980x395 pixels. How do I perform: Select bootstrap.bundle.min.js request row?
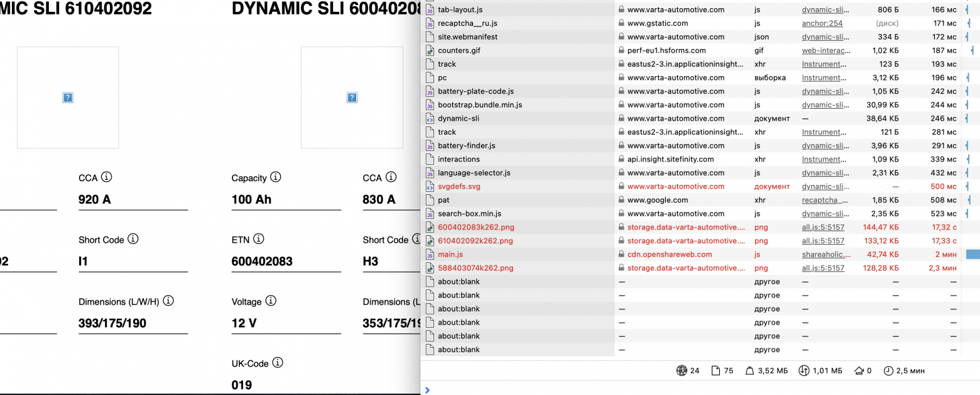tap(700, 105)
